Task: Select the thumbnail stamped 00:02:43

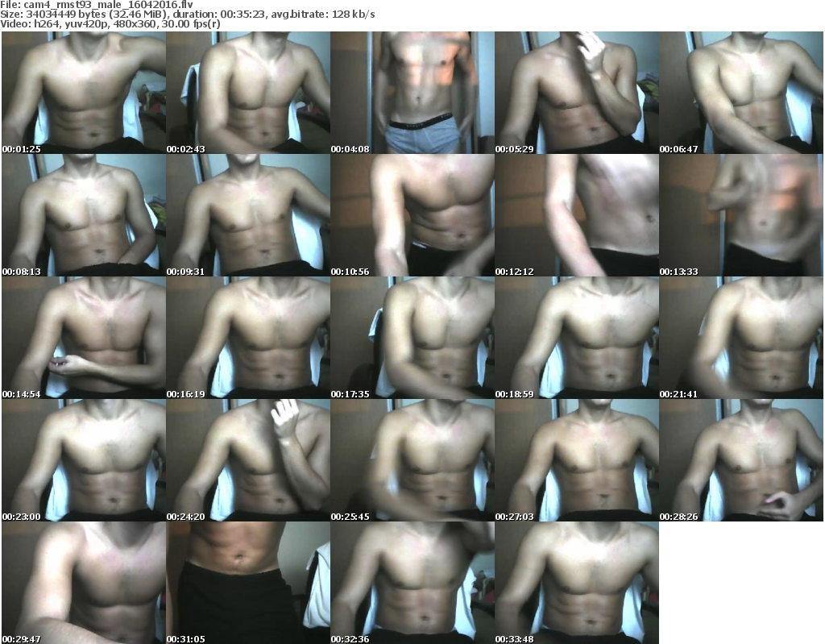Action: point(248,93)
